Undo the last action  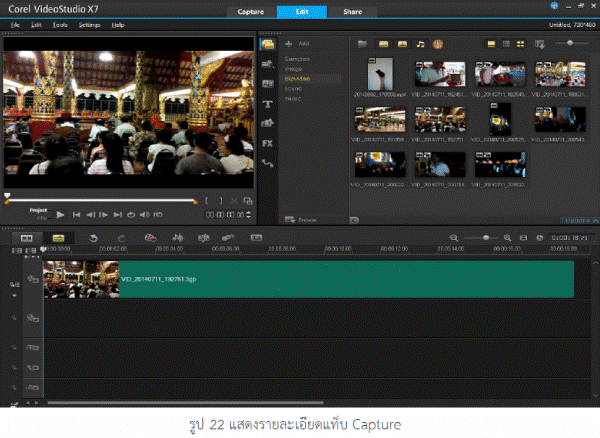(x=93, y=238)
